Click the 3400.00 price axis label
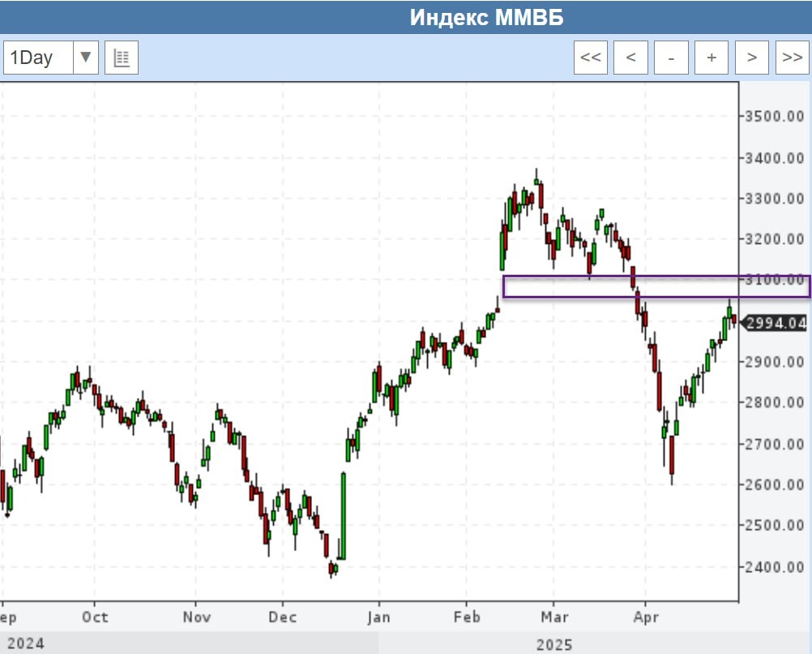Screen dimensions: 812x654 tap(774, 157)
